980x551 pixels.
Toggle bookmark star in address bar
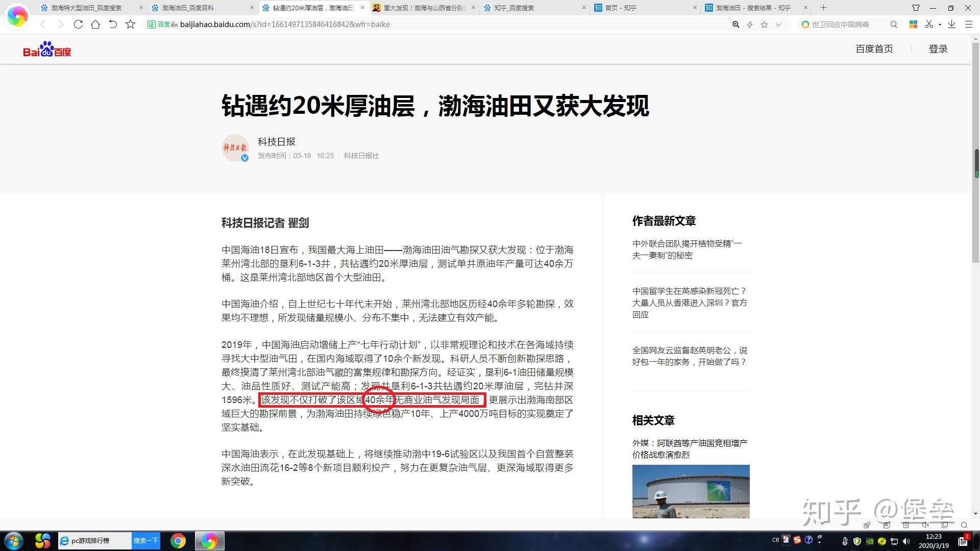(764, 24)
